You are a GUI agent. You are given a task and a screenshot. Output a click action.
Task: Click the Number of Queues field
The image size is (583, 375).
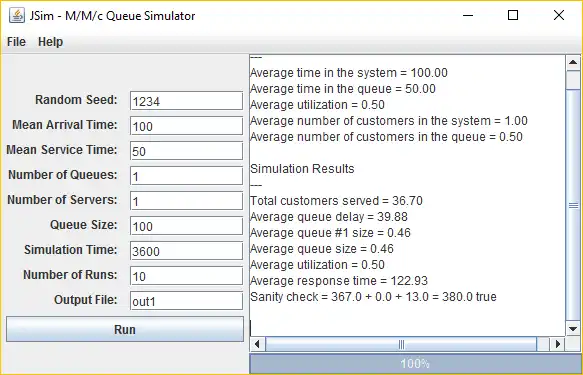(x=186, y=176)
